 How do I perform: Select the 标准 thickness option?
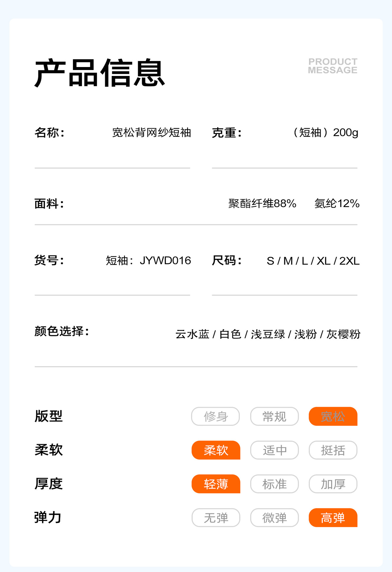pos(274,484)
